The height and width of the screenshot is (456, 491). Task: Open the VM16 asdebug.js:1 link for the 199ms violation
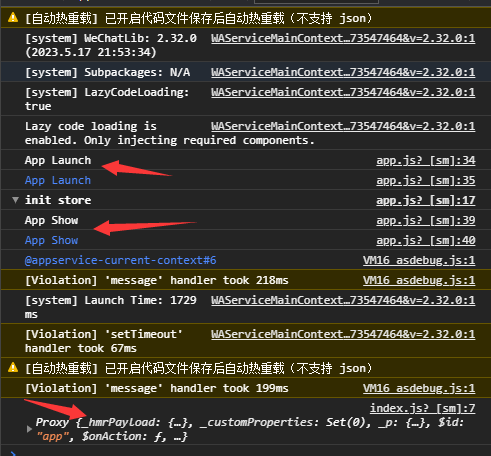point(419,388)
